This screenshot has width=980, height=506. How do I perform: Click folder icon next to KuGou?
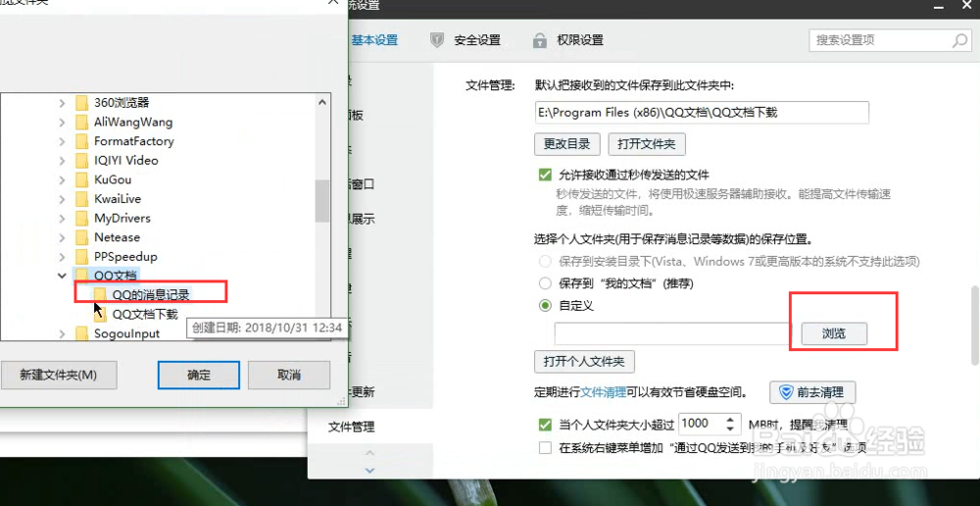tap(81, 180)
